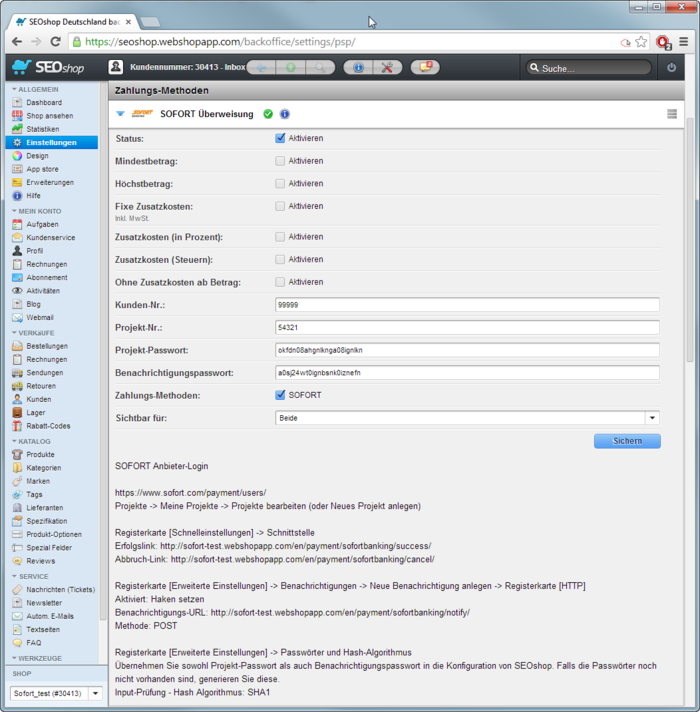The height and width of the screenshot is (712, 700).
Task: Toggle the SOFORT Zahlungs-Methoden checkbox
Action: (x=280, y=395)
